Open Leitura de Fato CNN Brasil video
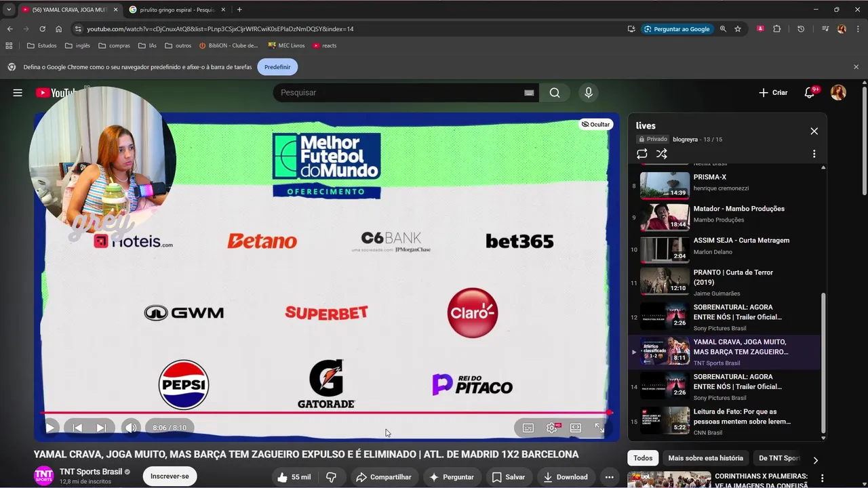 (x=724, y=422)
